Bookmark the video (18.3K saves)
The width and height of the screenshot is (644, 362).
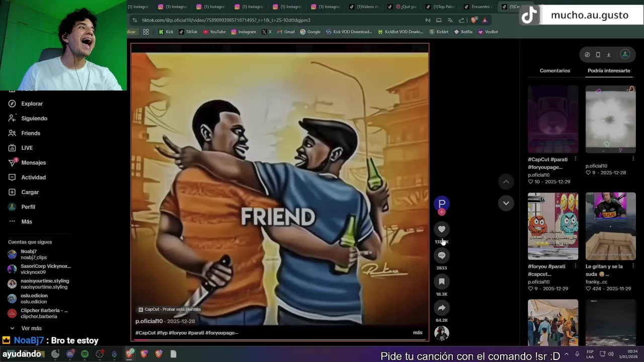(x=442, y=282)
